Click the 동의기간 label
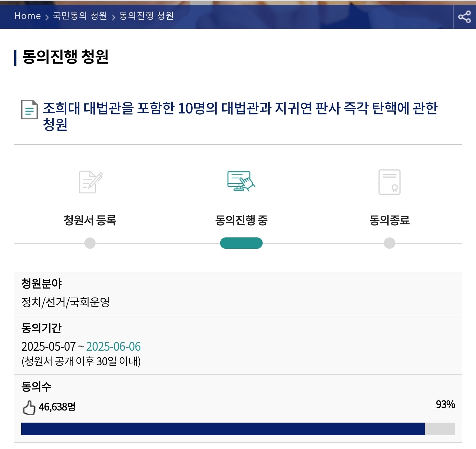This screenshot has height=449, width=476. click(x=41, y=328)
